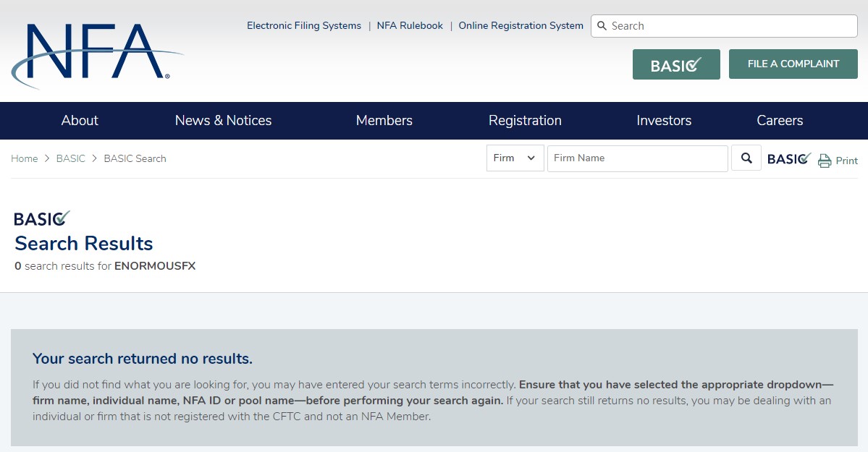
Task: Click the NFA logo
Action: 97,55
